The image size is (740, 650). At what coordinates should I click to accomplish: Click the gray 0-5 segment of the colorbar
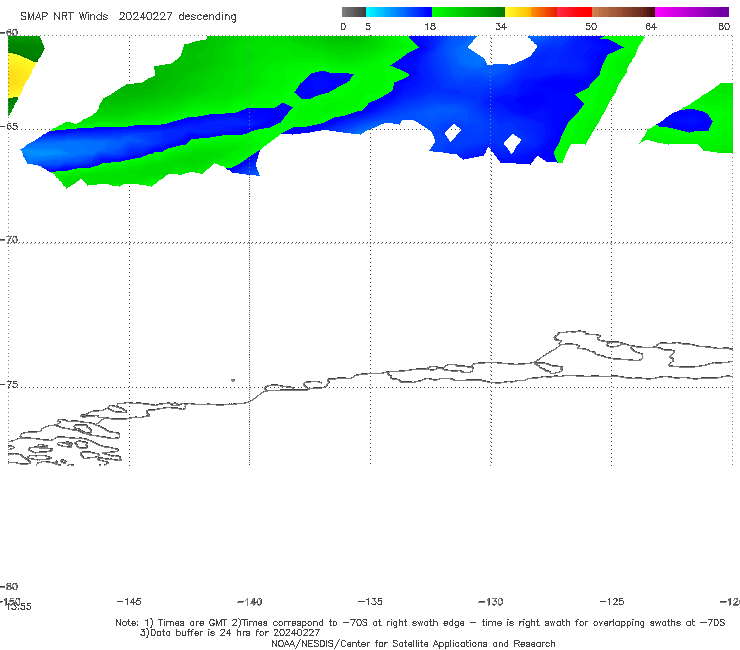(354, 12)
